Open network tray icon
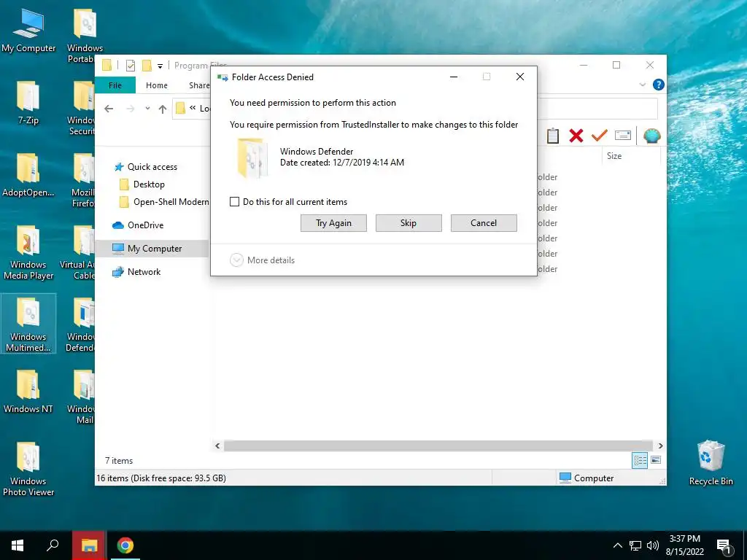The width and height of the screenshot is (747, 560). tap(635, 545)
